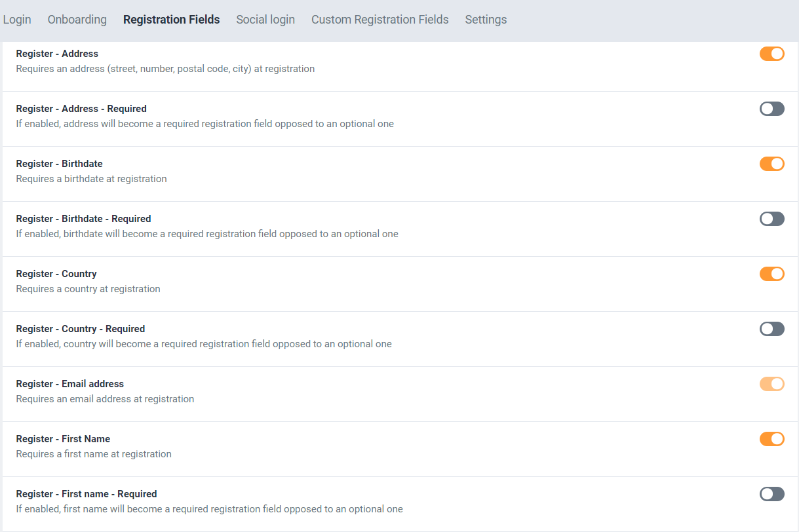The image size is (799, 532).
Task: Open the Custom Registration Fields tab
Action: (x=380, y=20)
